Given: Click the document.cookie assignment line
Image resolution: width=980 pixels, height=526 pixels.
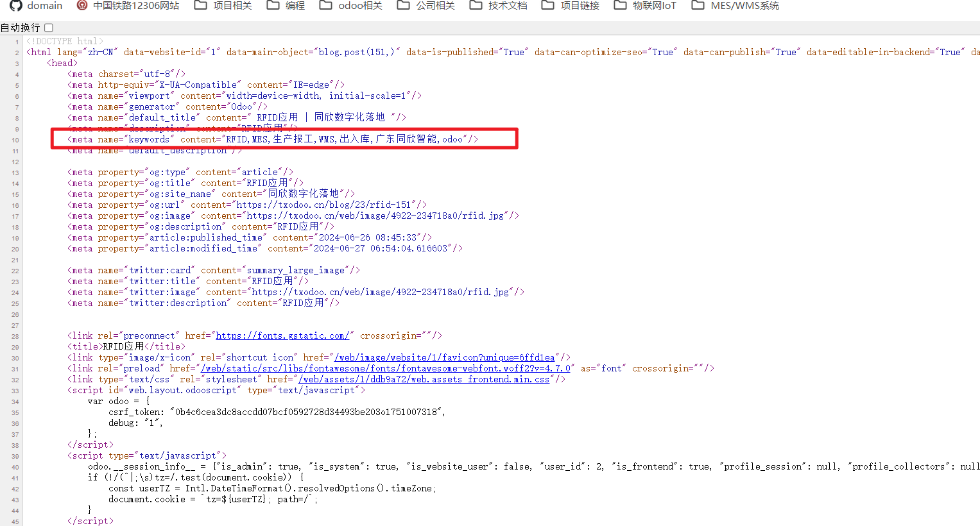Looking at the screenshot, I should pos(213,499).
